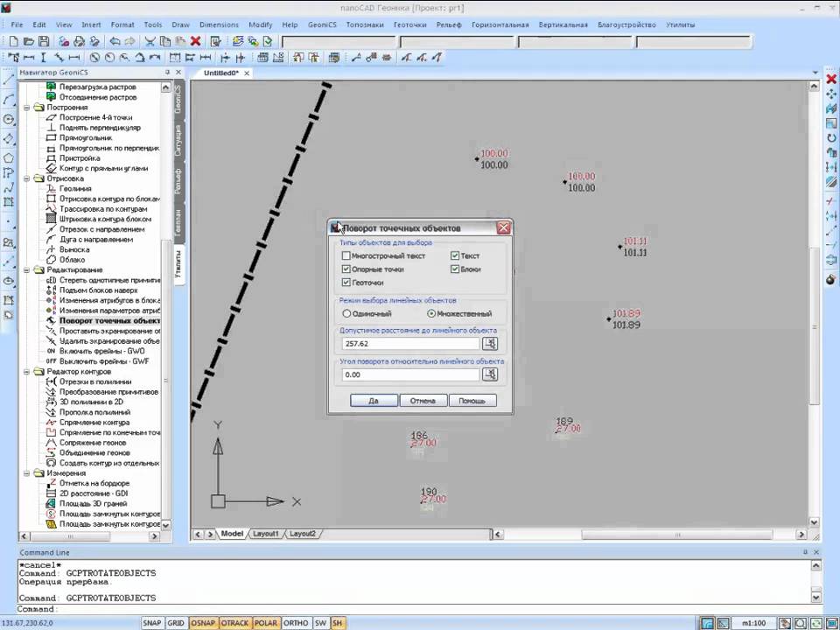Image resolution: width=840 pixels, height=630 pixels.
Task: Confirm dialog with the Да button
Action: click(374, 401)
